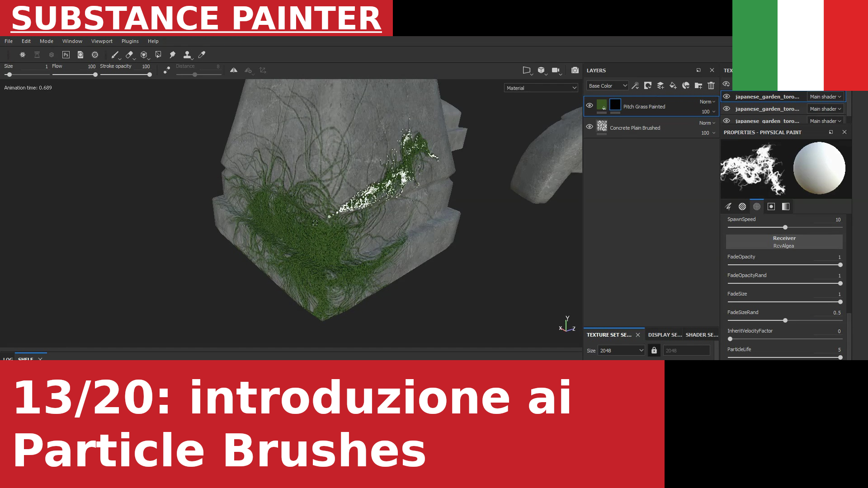Click the Substance Source gear icon
The image size is (868, 488).
pyautogui.click(x=95, y=55)
